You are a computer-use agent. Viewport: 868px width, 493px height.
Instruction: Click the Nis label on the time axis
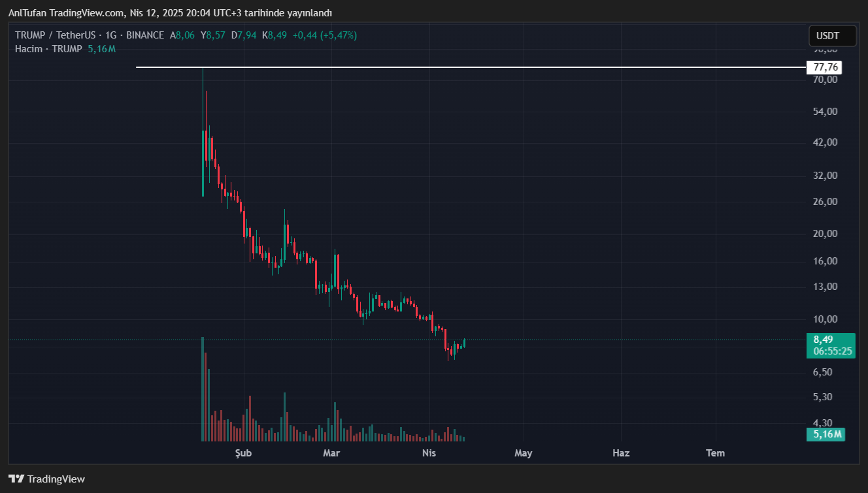[429, 453]
